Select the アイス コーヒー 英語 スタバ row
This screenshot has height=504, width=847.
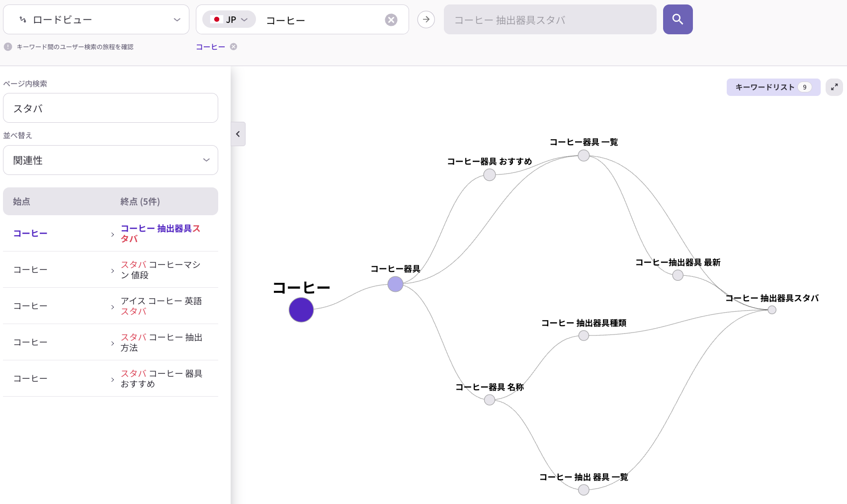click(x=110, y=306)
